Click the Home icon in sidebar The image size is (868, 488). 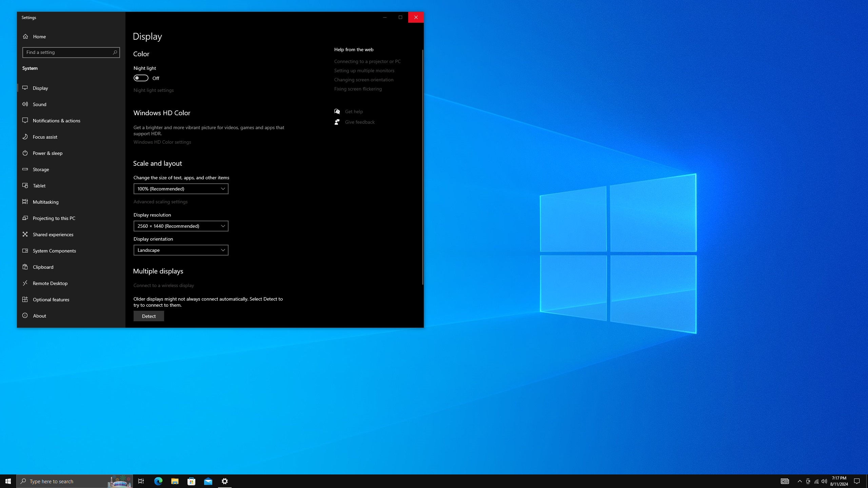25,36
